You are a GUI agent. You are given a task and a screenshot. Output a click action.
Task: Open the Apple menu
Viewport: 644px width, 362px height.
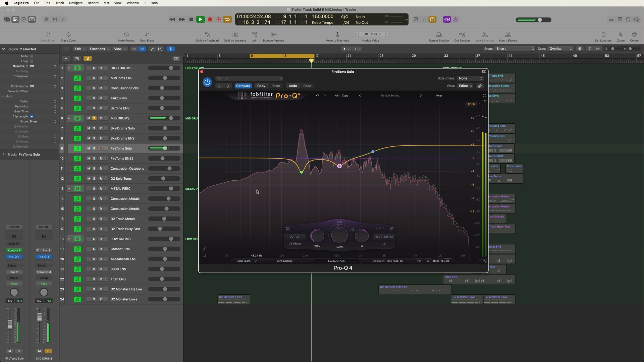point(7,3)
